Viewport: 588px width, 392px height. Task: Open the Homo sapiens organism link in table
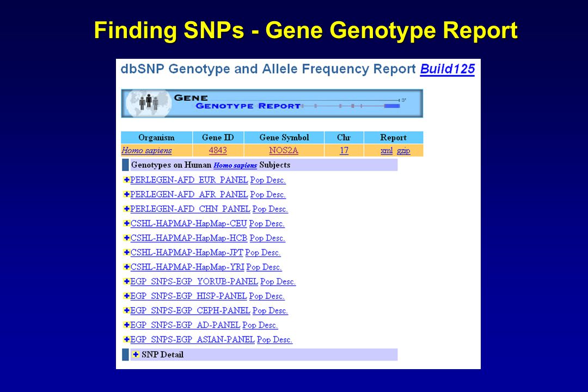(x=146, y=150)
